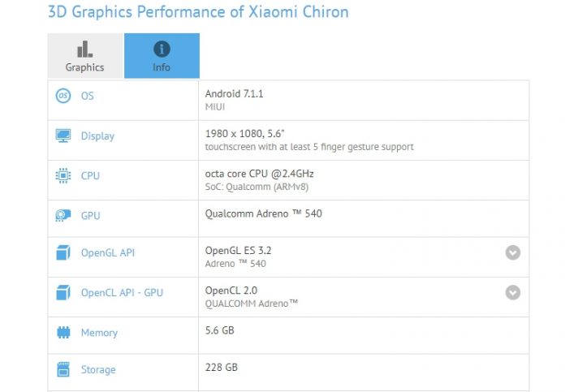Click the OpenCL API cube icon

[63, 292]
